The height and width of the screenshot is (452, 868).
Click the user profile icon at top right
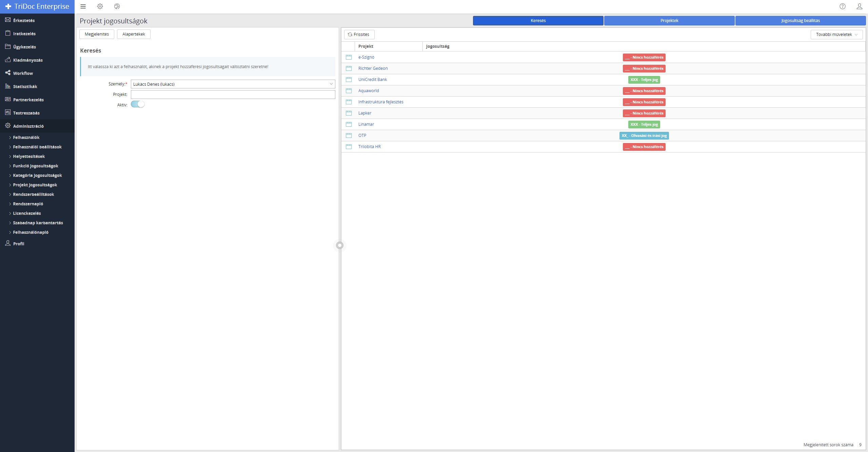pos(859,6)
